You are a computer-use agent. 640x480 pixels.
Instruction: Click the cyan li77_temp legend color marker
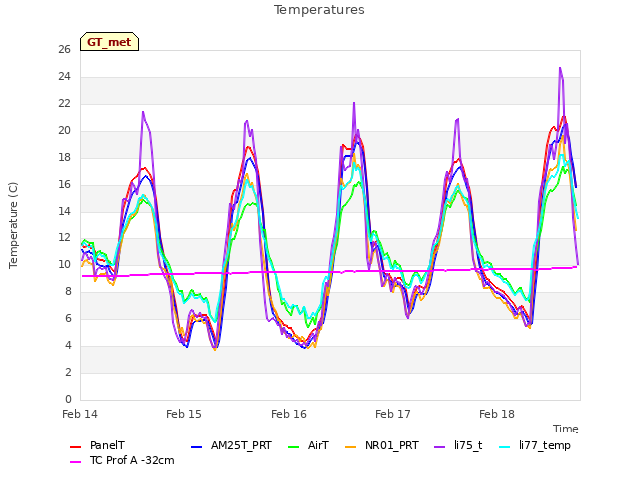tap(505, 447)
